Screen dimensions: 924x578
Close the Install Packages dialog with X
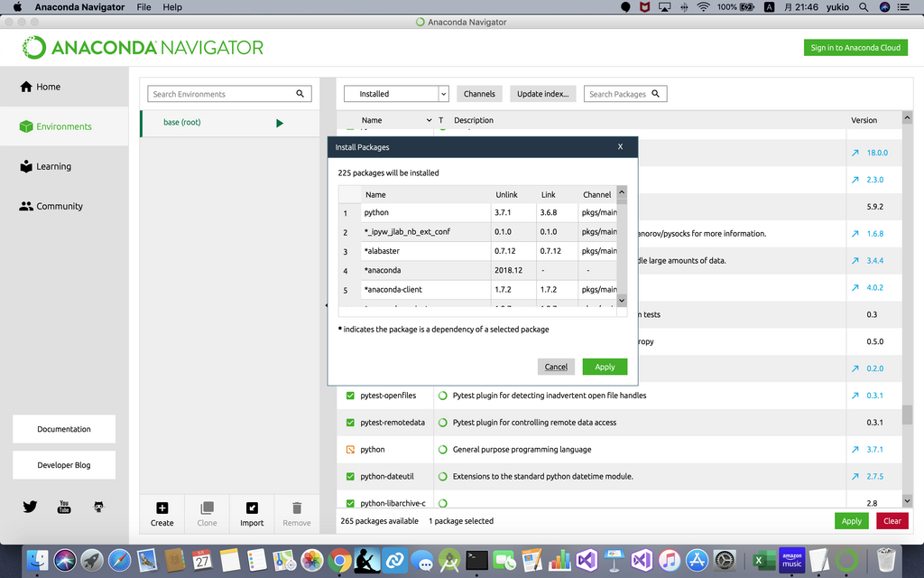[x=620, y=146]
